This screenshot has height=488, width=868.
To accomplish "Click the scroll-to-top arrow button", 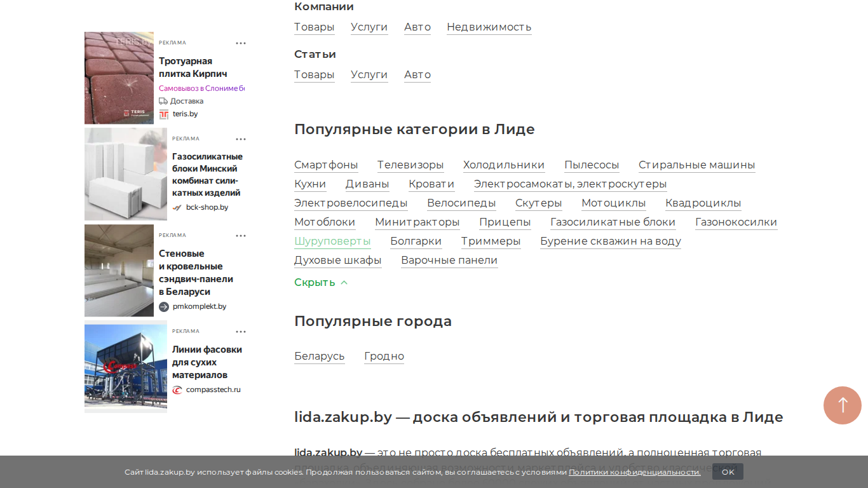I will pyautogui.click(x=843, y=405).
